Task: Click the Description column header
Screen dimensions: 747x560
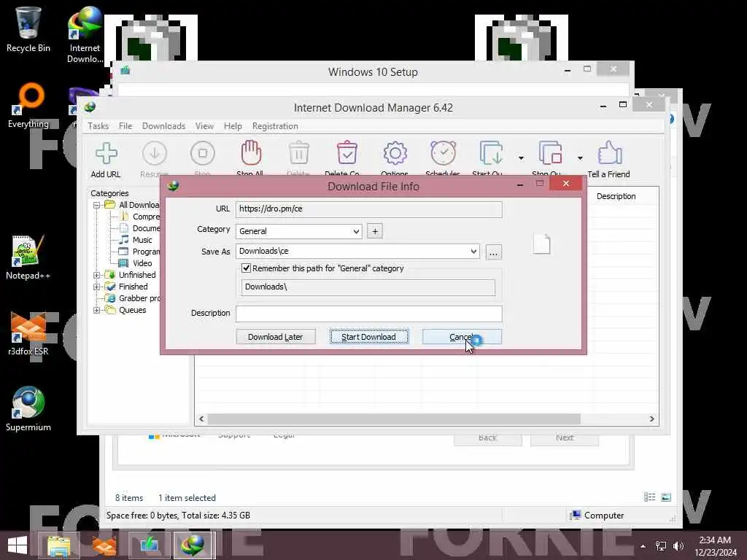Action: pyautogui.click(x=616, y=196)
